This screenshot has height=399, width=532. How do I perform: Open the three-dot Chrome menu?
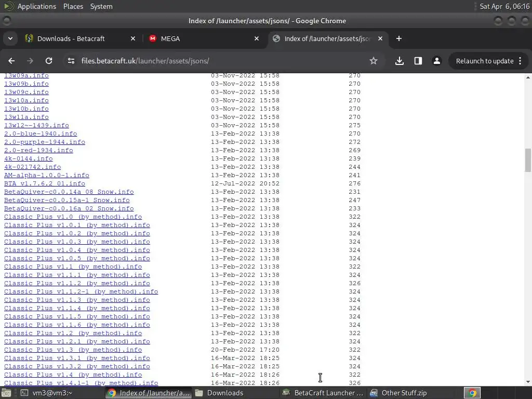pos(520,61)
